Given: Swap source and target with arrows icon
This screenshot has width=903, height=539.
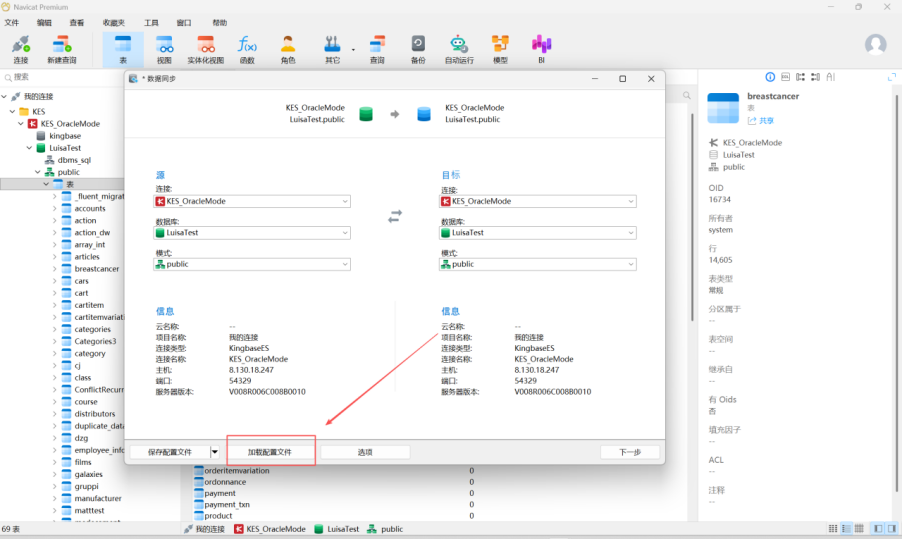Looking at the screenshot, I should click(x=395, y=216).
